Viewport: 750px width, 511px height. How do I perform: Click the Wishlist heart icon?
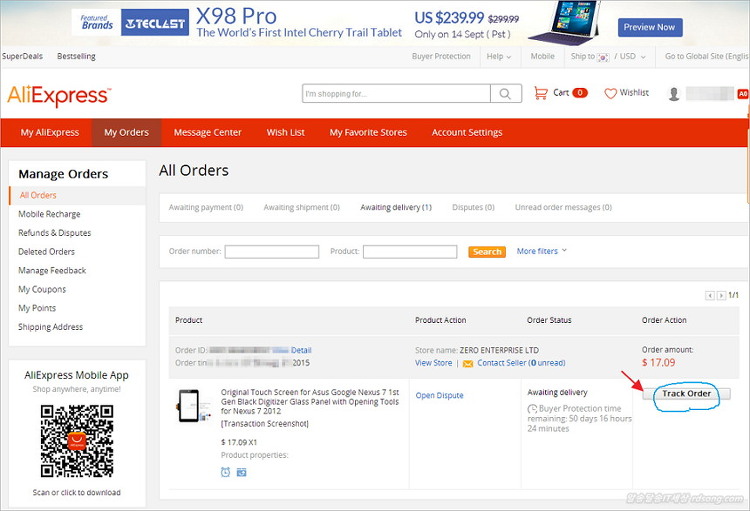pyautogui.click(x=610, y=93)
